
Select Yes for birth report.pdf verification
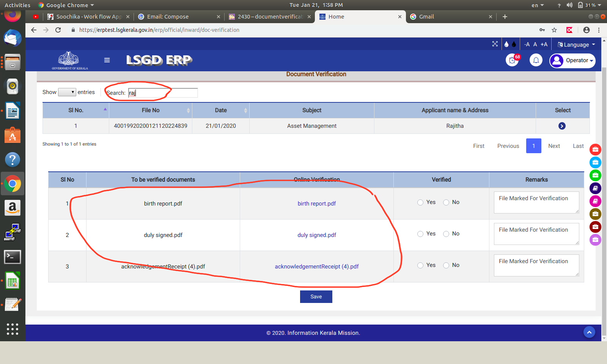click(x=420, y=202)
